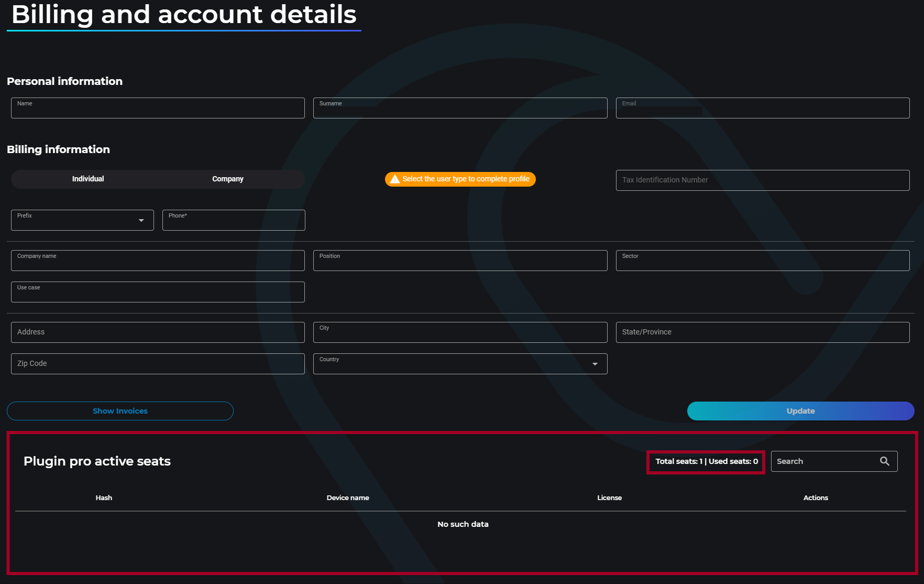Click the Zip Code field
The height and width of the screenshot is (584, 924).
pos(158,364)
